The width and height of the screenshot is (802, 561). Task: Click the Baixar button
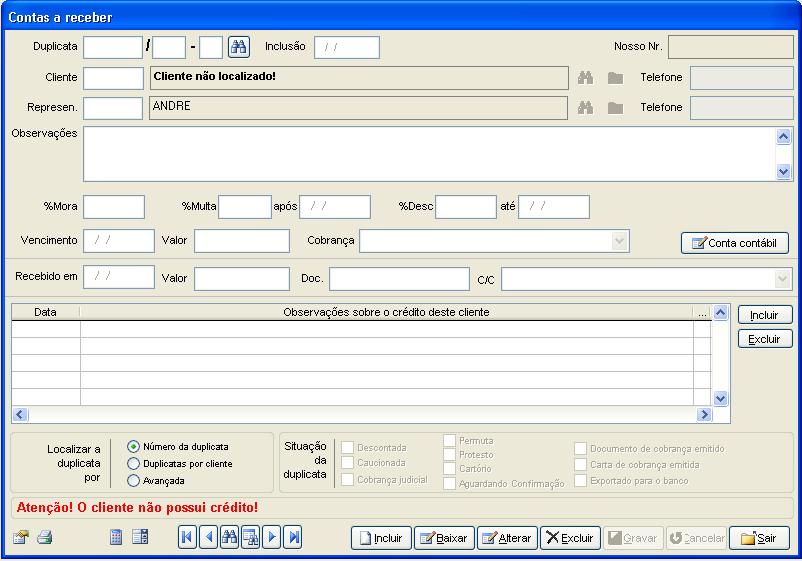click(444, 538)
